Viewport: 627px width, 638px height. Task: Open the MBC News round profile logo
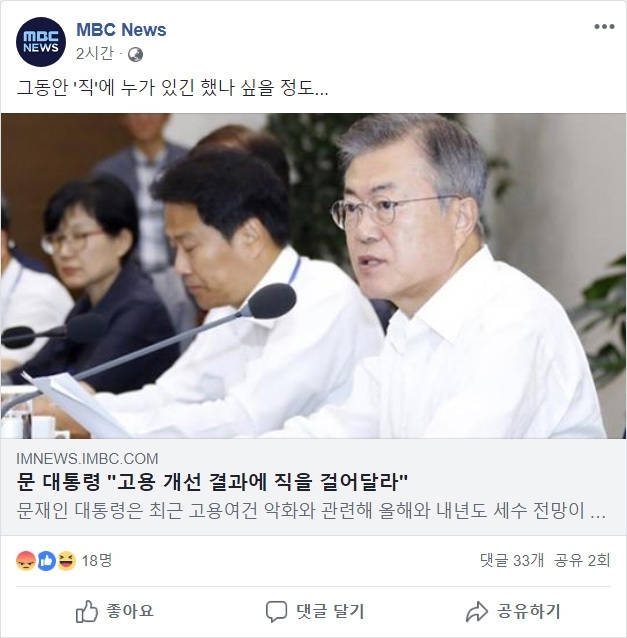[41, 42]
